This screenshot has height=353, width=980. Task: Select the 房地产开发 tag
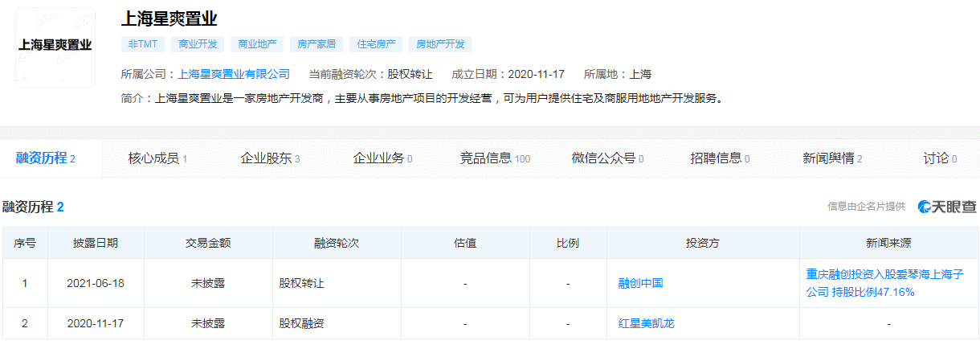(x=439, y=44)
